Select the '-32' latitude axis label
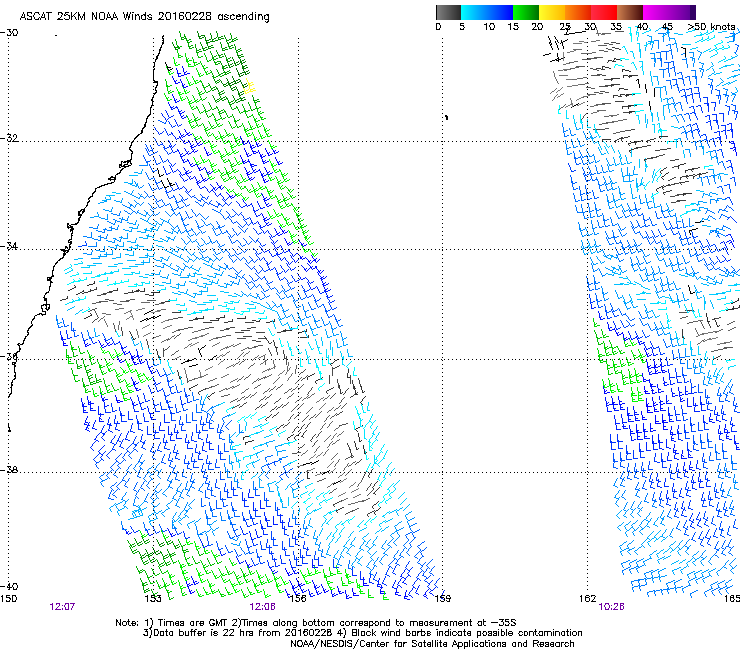Image resolution: width=740 pixels, height=650 pixels. coord(9,138)
